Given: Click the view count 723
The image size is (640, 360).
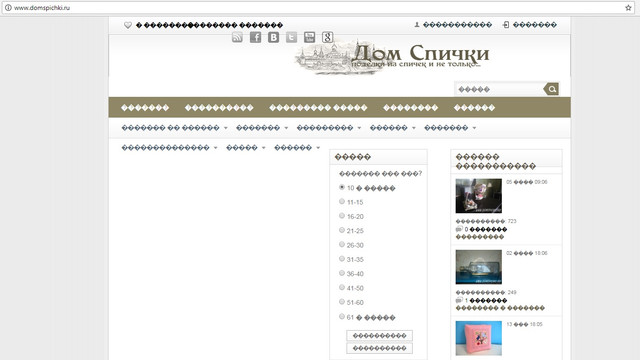Looking at the screenshot, I should click(512, 221).
